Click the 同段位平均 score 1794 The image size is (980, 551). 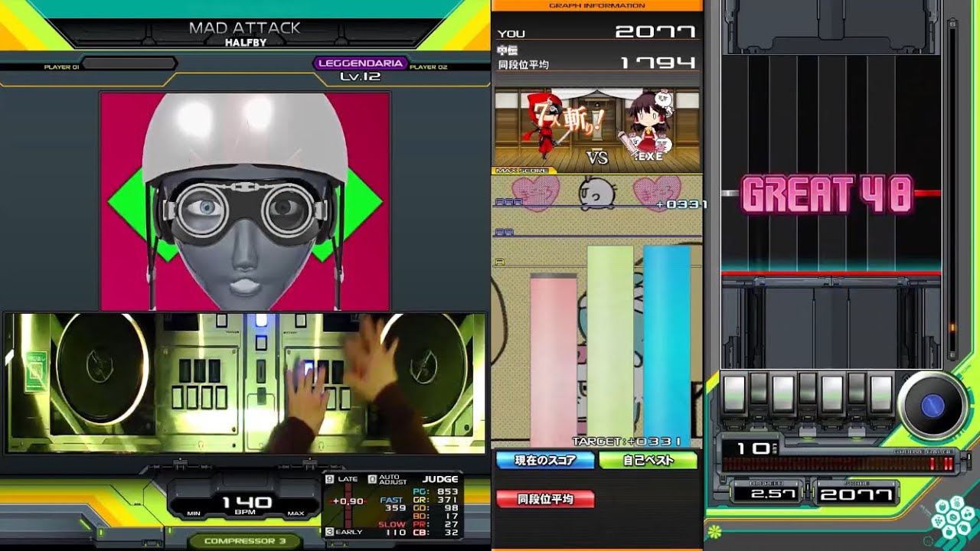pos(658,63)
